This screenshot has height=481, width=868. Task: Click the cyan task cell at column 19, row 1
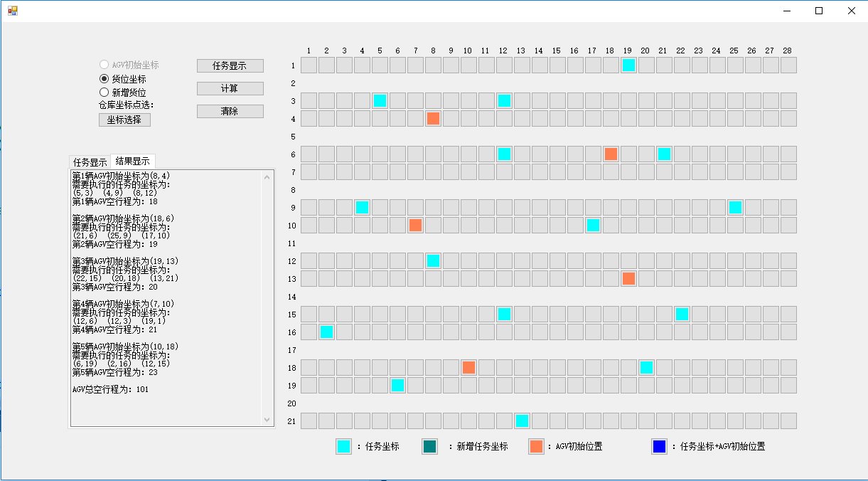[x=628, y=65]
